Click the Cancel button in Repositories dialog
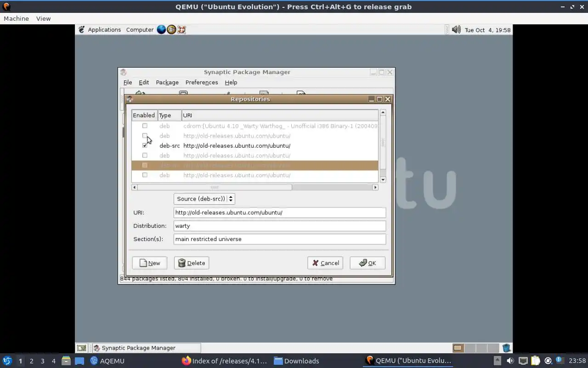 (x=325, y=263)
